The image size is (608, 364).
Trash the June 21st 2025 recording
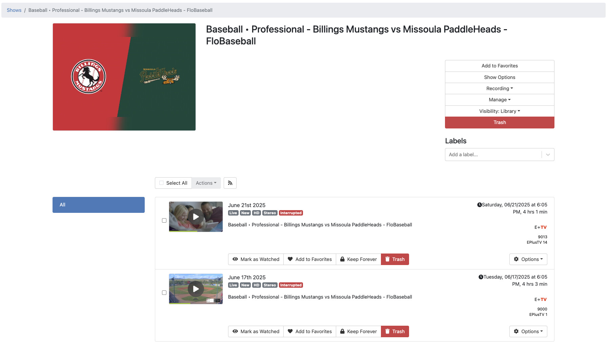pos(395,259)
